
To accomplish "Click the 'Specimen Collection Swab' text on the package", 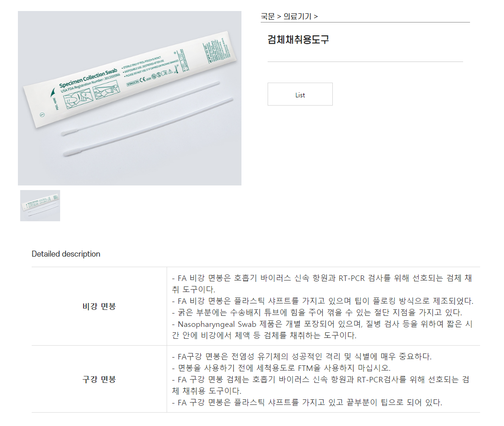I will 88,79.
